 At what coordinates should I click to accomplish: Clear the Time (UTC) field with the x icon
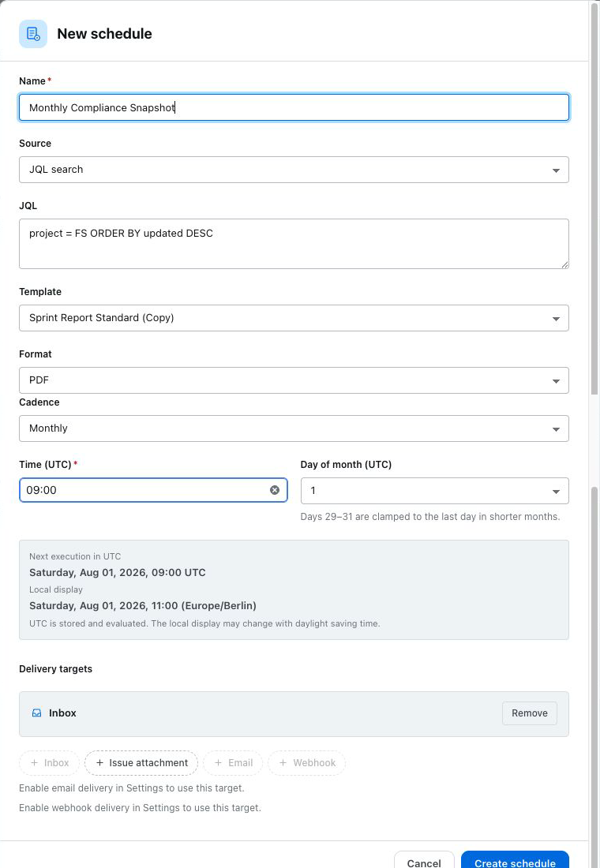coord(275,490)
